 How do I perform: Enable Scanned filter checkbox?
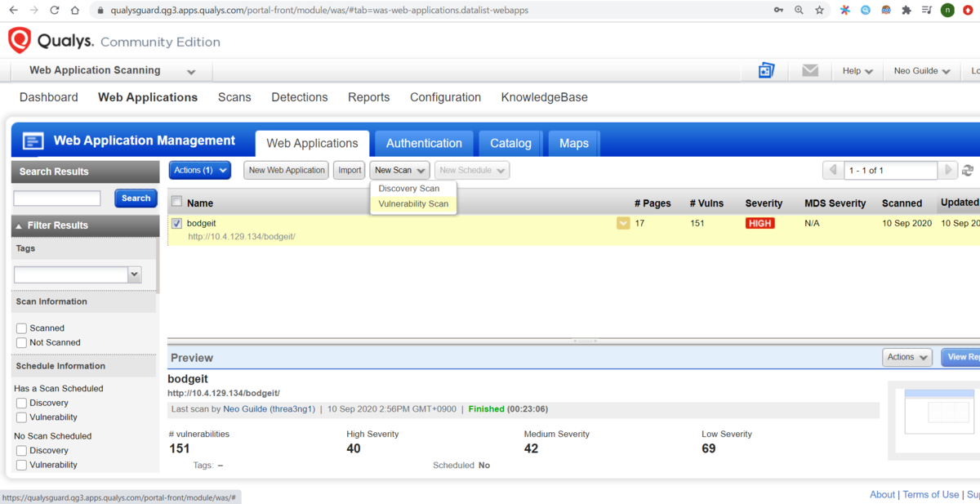22,328
